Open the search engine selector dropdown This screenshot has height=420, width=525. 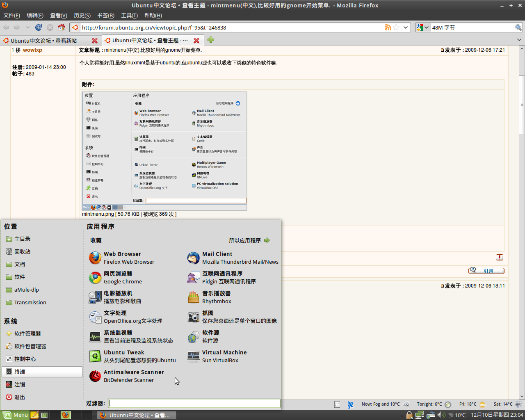point(422,27)
